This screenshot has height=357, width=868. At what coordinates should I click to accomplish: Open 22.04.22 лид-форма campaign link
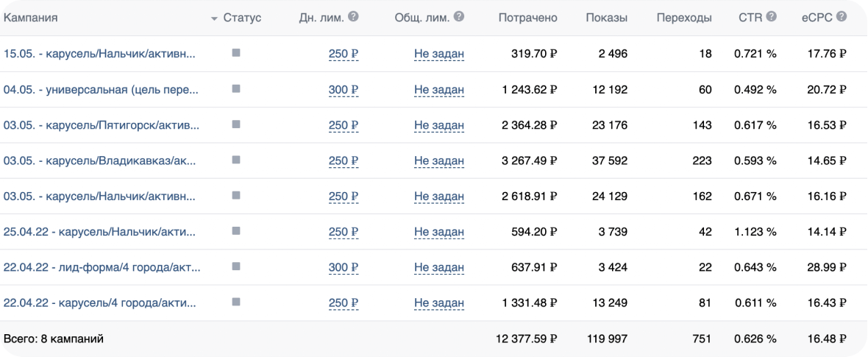(102, 267)
